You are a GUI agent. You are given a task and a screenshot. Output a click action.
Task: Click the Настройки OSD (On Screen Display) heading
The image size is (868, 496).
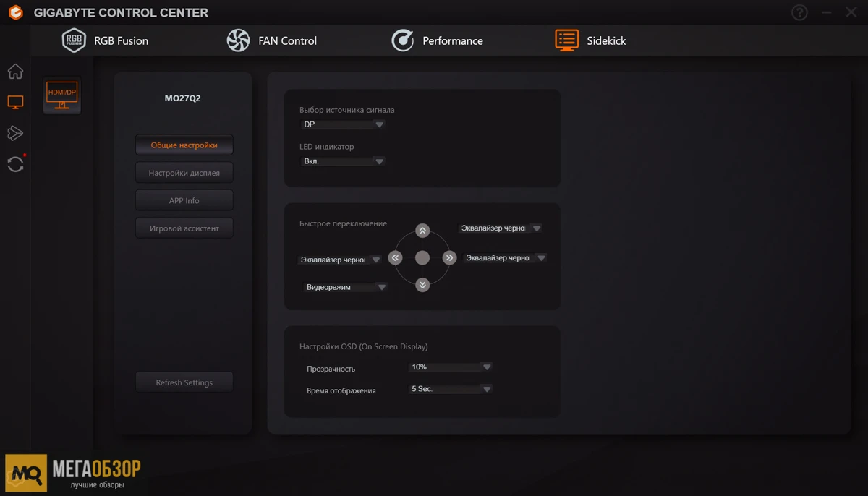364,347
